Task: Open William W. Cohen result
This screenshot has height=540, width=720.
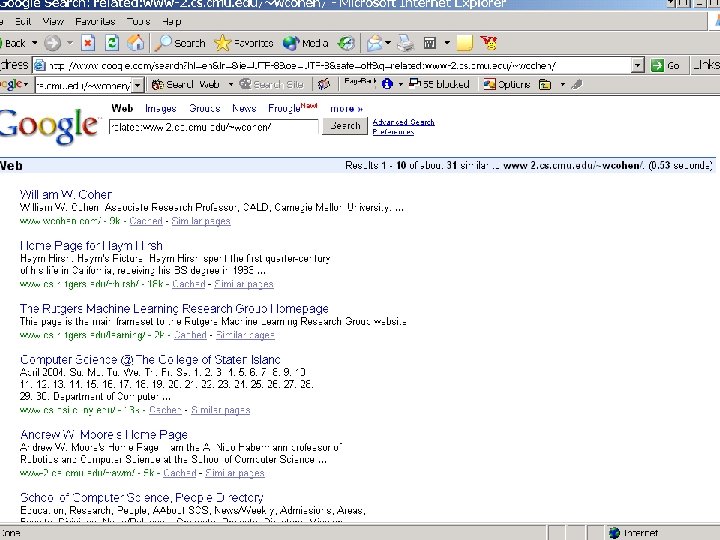Action: (x=66, y=195)
